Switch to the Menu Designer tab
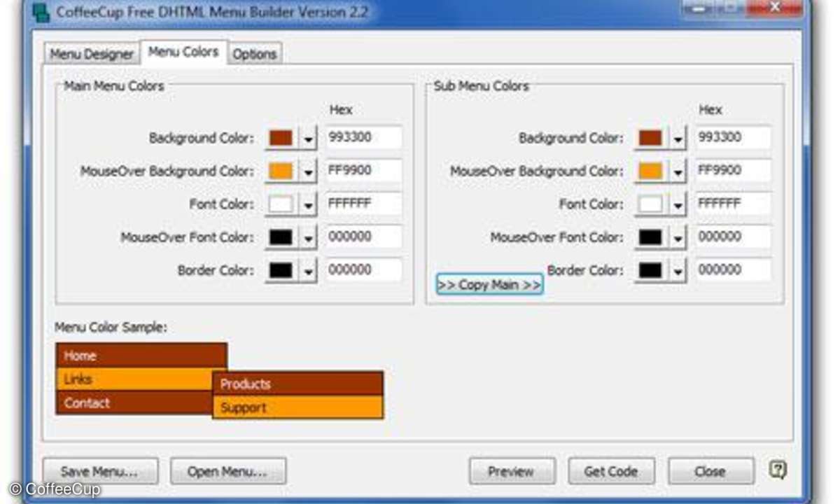 point(92,54)
